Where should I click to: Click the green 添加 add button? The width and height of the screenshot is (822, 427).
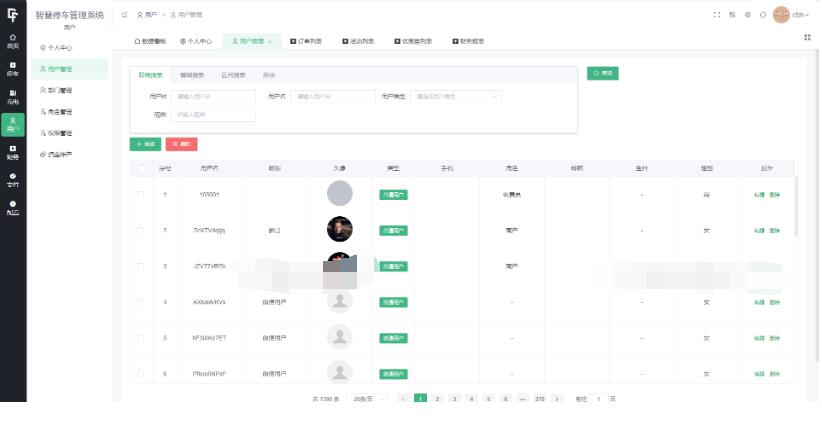pyautogui.click(x=145, y=144)
